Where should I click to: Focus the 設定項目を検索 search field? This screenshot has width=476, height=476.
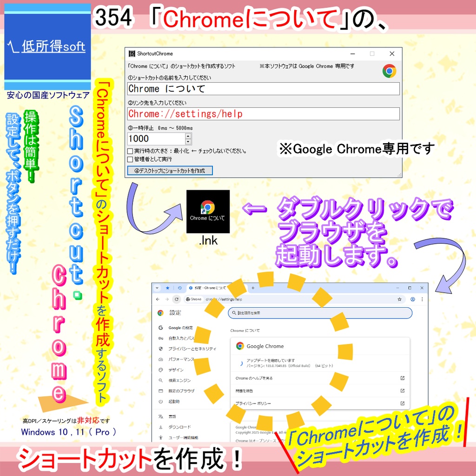320,313
